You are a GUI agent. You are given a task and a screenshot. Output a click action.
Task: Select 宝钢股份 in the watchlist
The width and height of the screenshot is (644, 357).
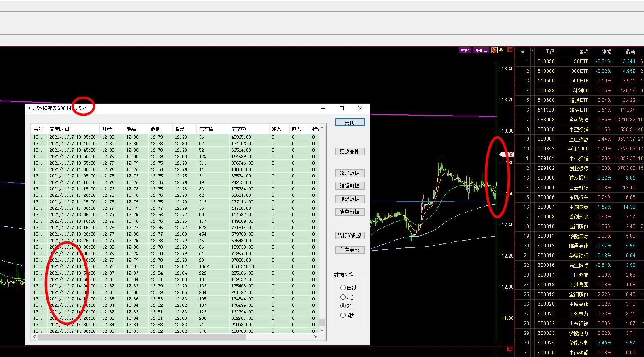579,294
